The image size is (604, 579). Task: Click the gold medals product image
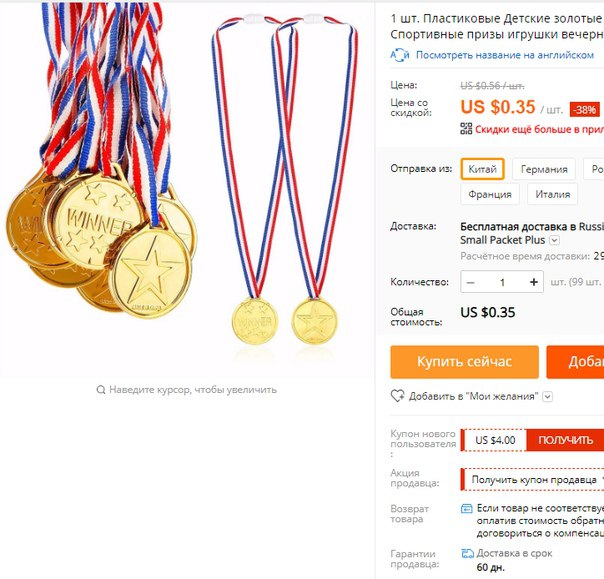click(x=187, y=189)
